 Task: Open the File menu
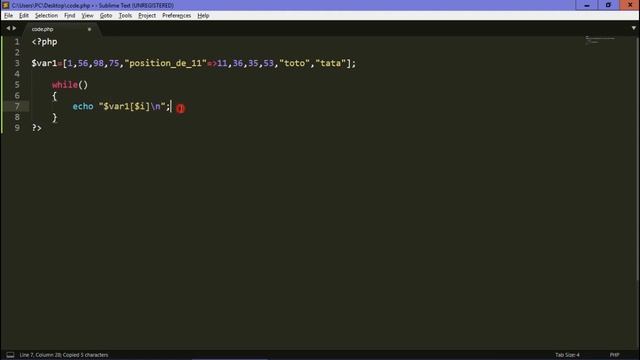pos(8,16)
